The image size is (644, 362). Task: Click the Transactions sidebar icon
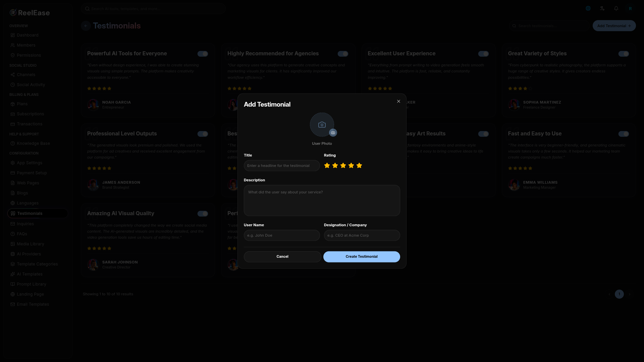pyautogui.click(x=12, y=124)
